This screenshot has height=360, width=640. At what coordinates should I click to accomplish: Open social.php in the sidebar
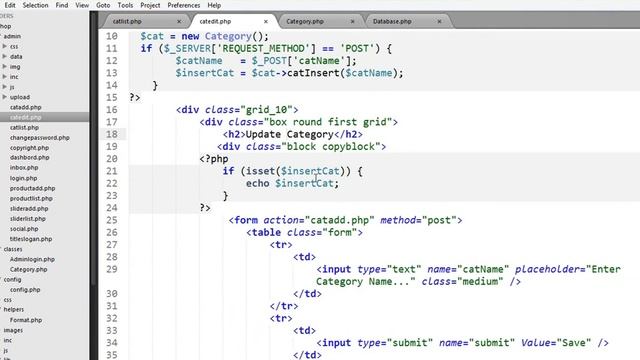[24, 229]
